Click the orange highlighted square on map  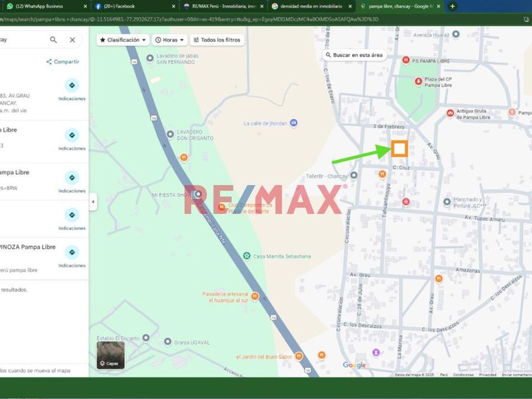399,149
